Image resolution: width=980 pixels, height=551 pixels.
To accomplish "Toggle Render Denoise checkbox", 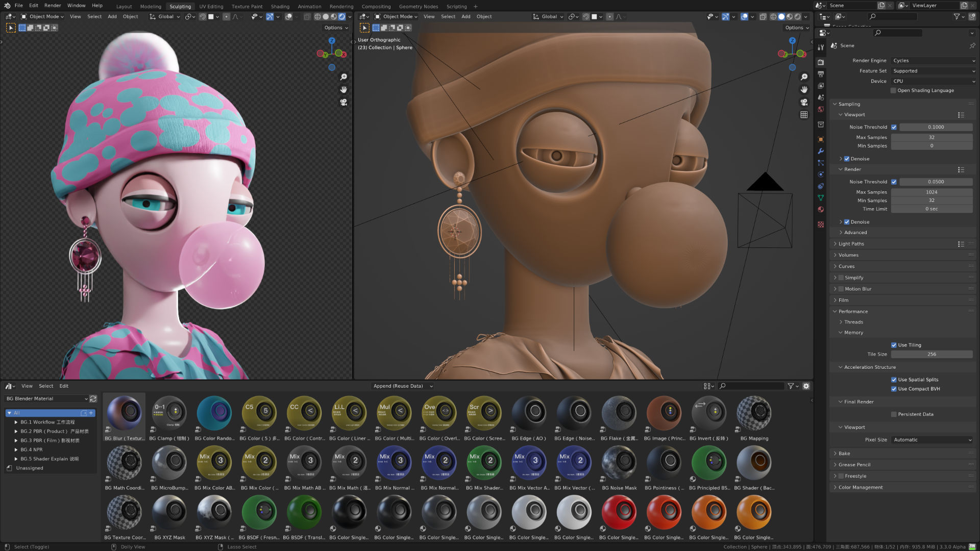I will pyautogui.click(x=847, y=222).
